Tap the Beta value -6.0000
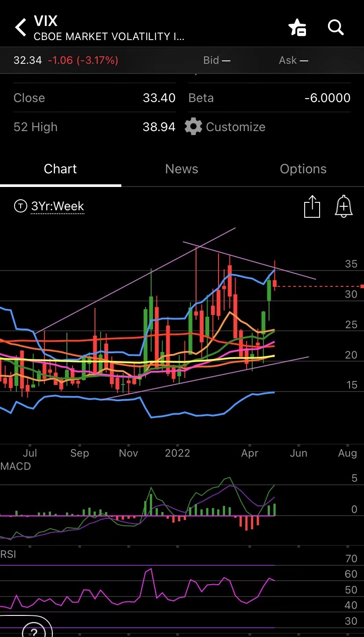Image resolution: width=364 pixels, height=637 pixels. pyautogui.click(x=328, y=98)
